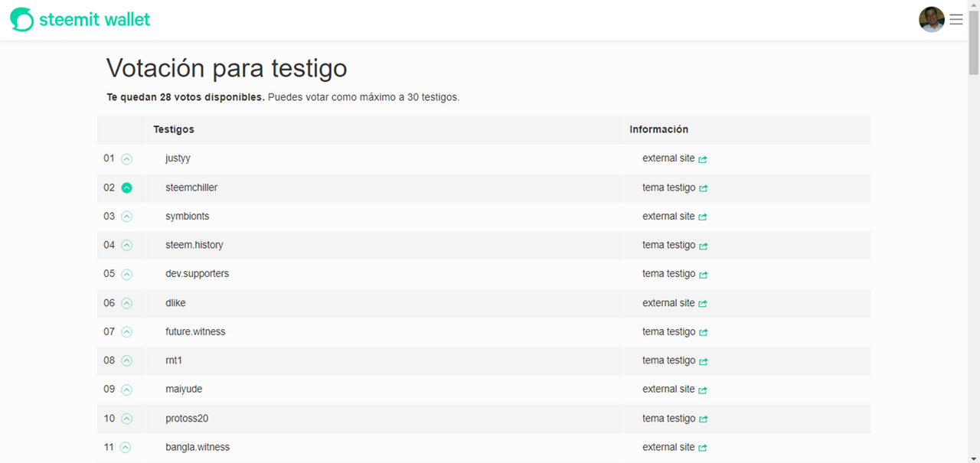Open external site text link for bangla.witness

668,447
